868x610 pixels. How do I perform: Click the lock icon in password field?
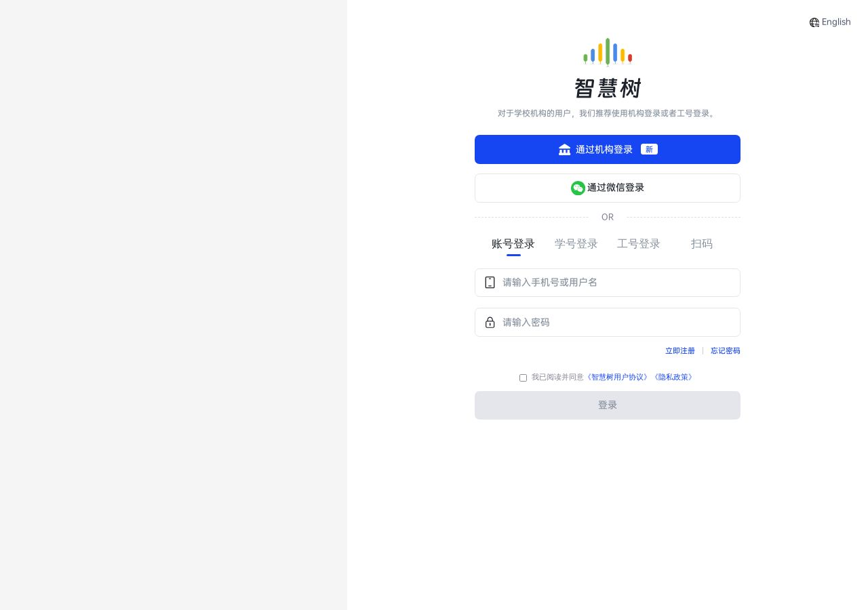point(490,322)
